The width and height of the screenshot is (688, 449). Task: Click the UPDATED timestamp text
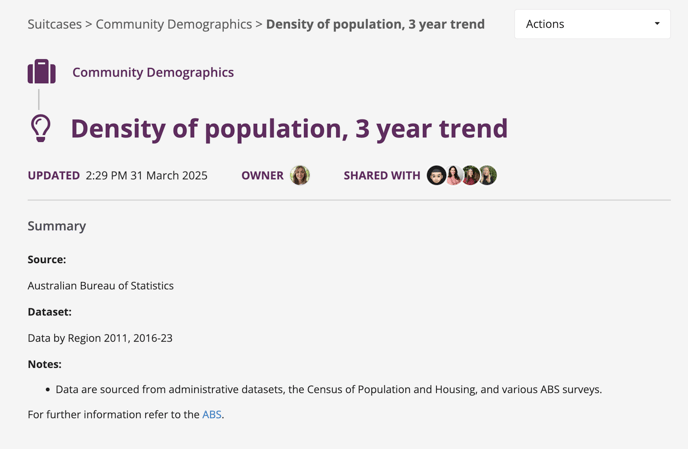(x=146, y=175)
